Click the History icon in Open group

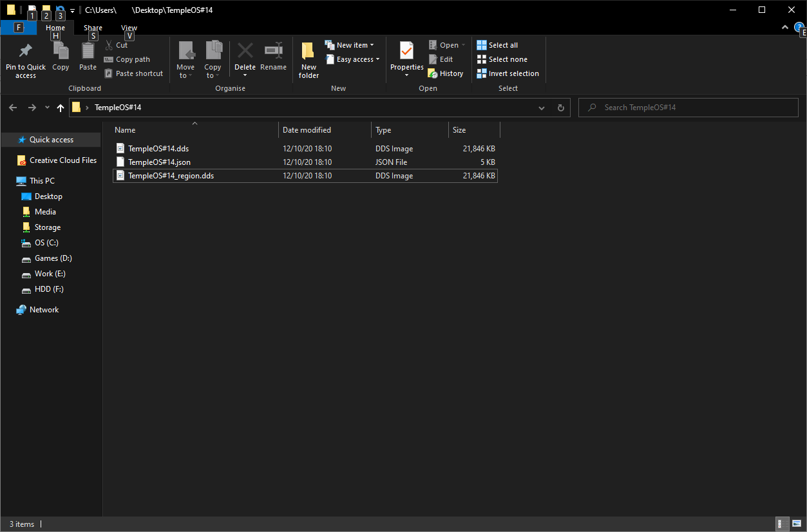[445, 73]
